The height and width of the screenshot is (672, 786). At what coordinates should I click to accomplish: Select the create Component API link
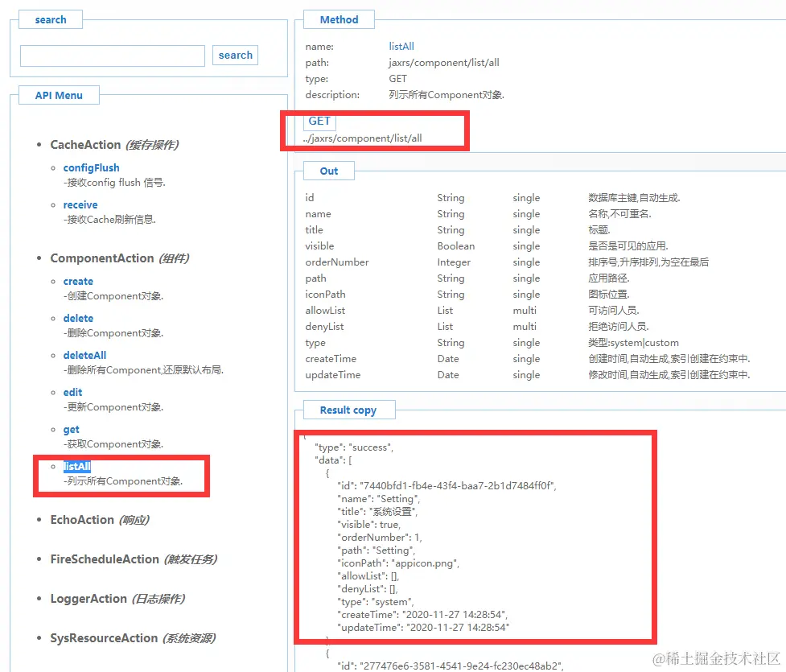coord(78,282)
